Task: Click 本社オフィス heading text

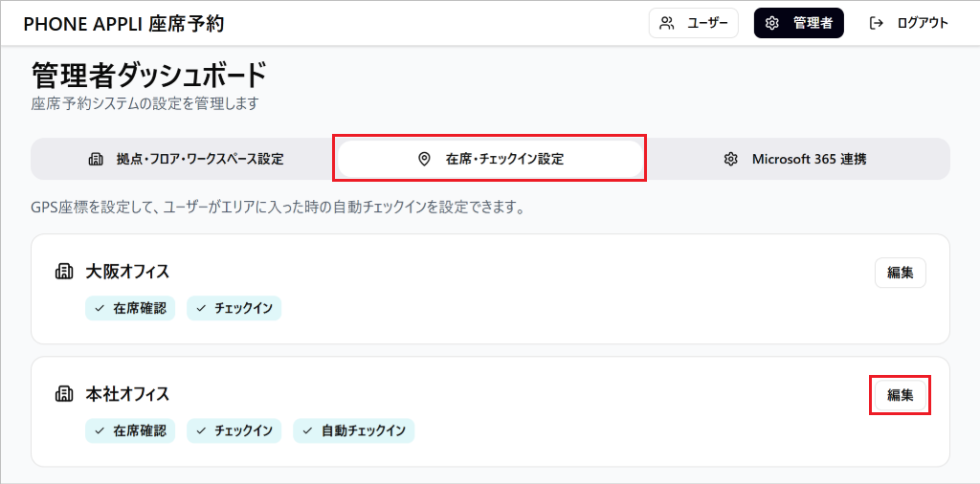Action: (x=127, y=394)
